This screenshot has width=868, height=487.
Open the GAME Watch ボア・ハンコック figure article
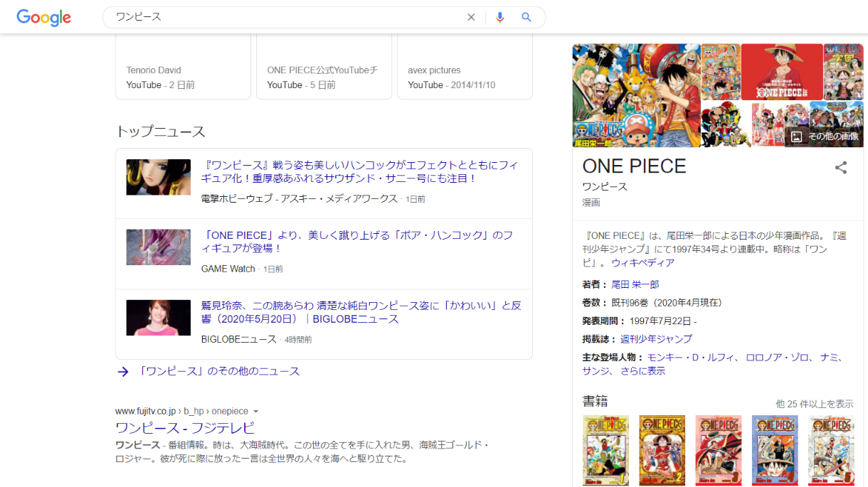click(358, 242)
